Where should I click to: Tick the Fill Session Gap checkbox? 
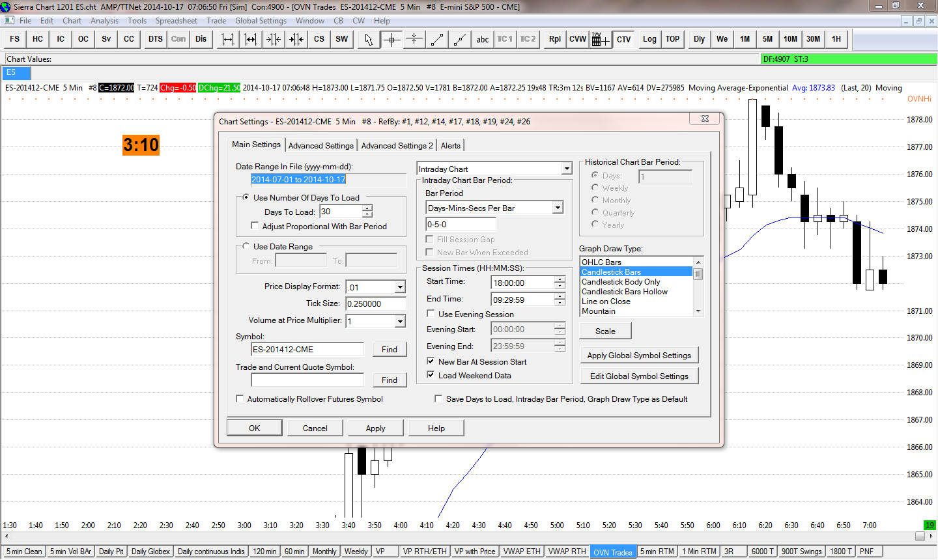tap(430, 239)
